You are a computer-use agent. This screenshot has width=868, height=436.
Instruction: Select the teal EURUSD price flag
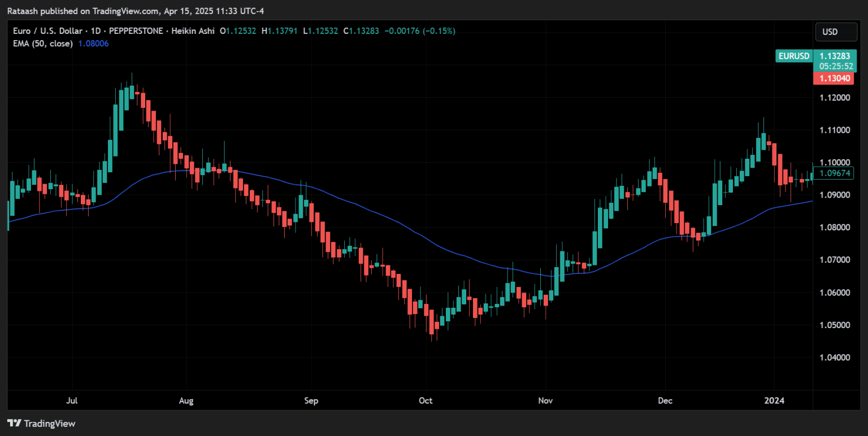[834, 56]
